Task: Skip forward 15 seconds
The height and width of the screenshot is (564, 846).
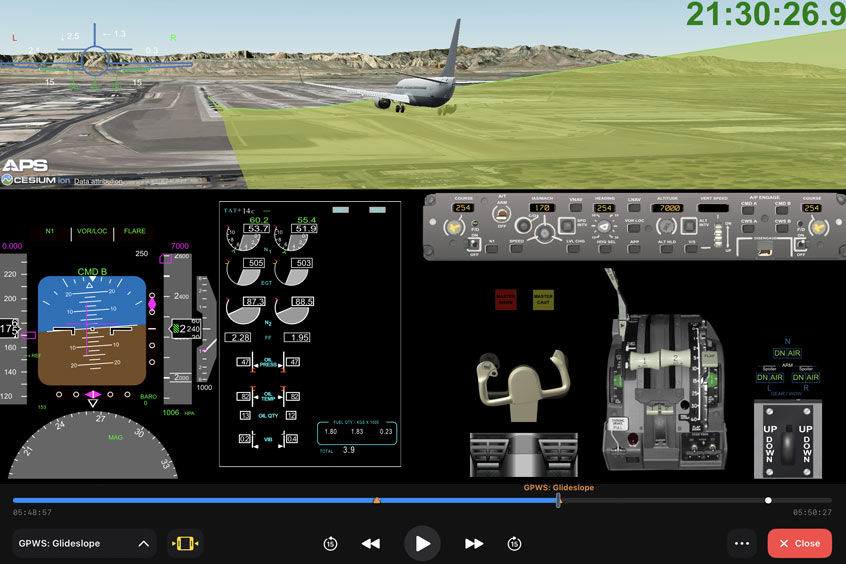Action: (514, 543)
